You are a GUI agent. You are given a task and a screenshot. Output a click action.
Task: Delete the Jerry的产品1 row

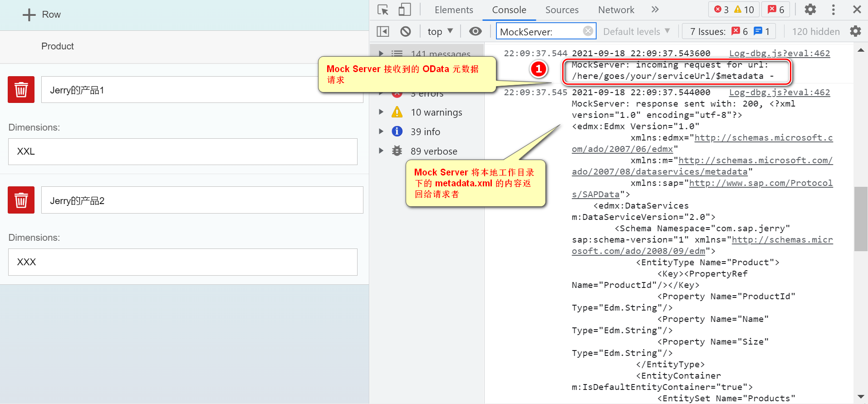(x=21, y=89)
